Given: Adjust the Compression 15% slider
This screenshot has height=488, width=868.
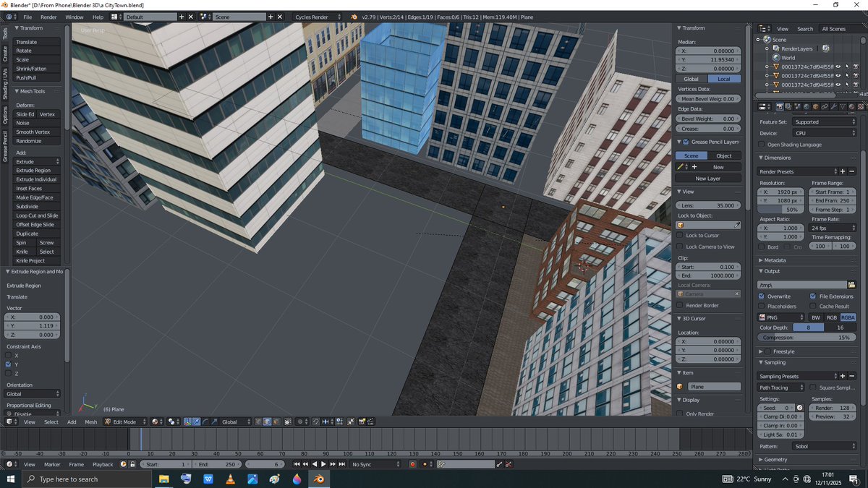Looking at the screenshot, I should pos(807,338).
